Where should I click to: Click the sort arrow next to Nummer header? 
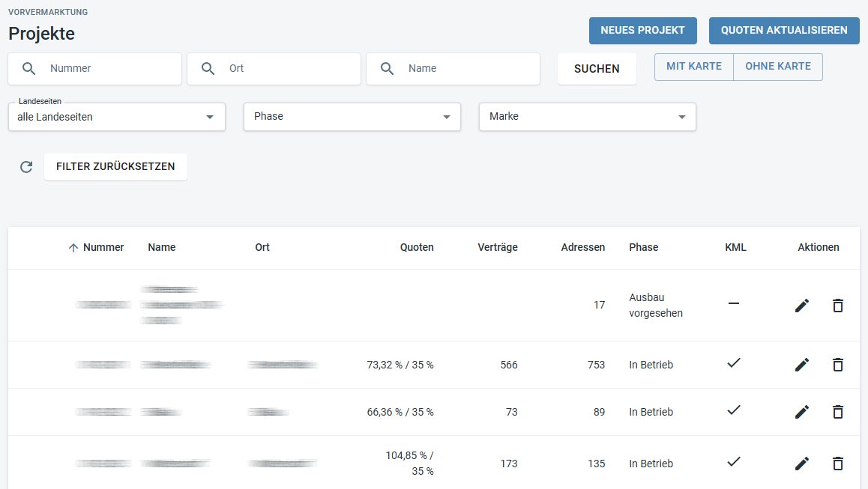click(x=73, y=248)
